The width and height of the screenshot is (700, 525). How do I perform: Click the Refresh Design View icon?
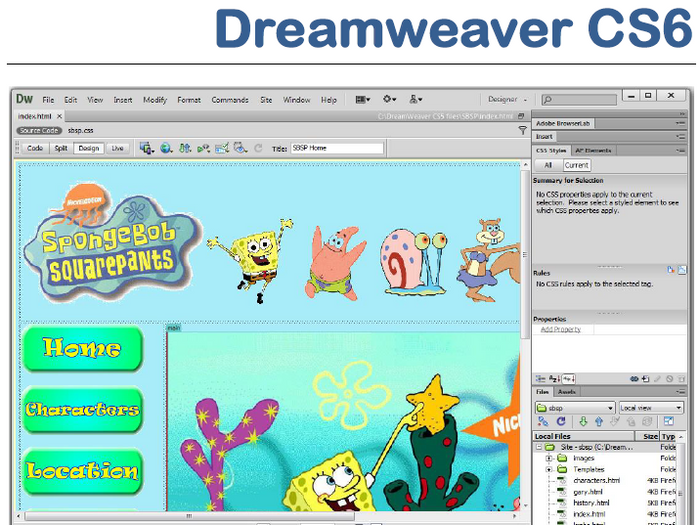click(258, 148)
